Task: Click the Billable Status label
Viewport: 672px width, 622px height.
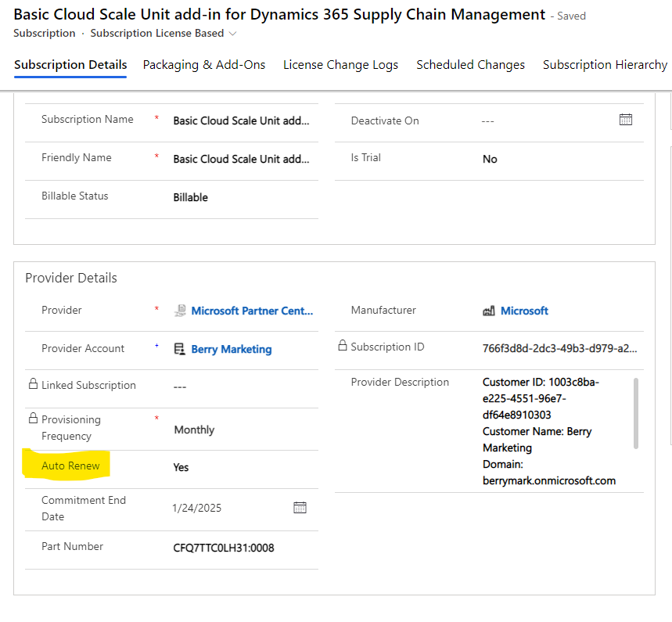Action: click(75, 196)
